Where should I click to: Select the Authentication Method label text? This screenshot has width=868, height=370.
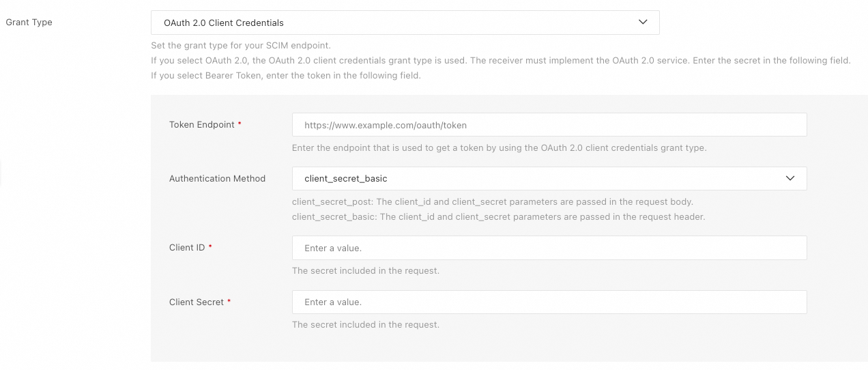(217, 178)
